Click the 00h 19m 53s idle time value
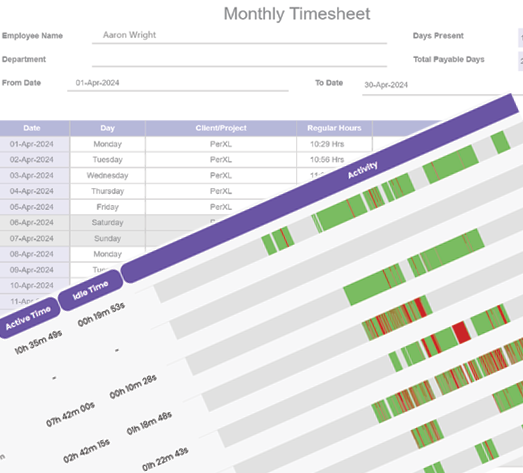This screenshot has height=473, width=523. pyautogui.click(x=101, y=315)
